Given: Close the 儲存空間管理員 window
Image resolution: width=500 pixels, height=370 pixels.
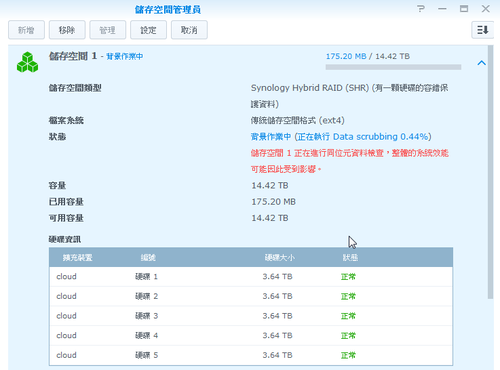Looking at the screenshot, I should pos(485,9).
